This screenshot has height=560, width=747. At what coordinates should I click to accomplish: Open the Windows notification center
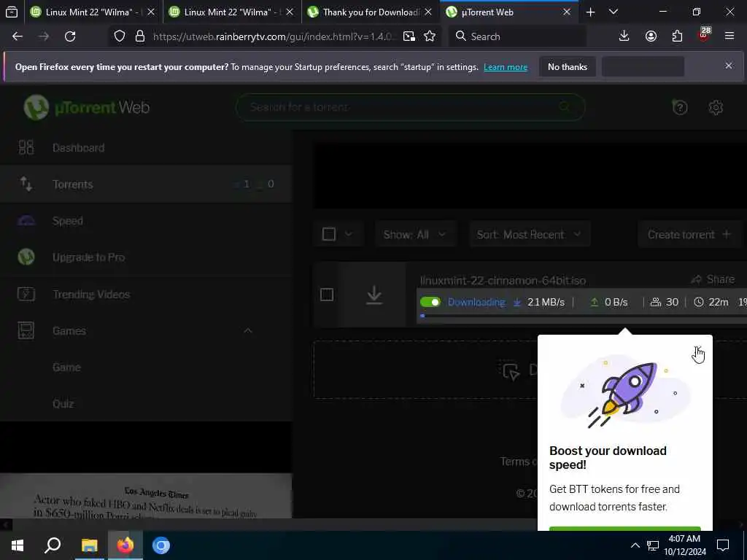point(723,545)
